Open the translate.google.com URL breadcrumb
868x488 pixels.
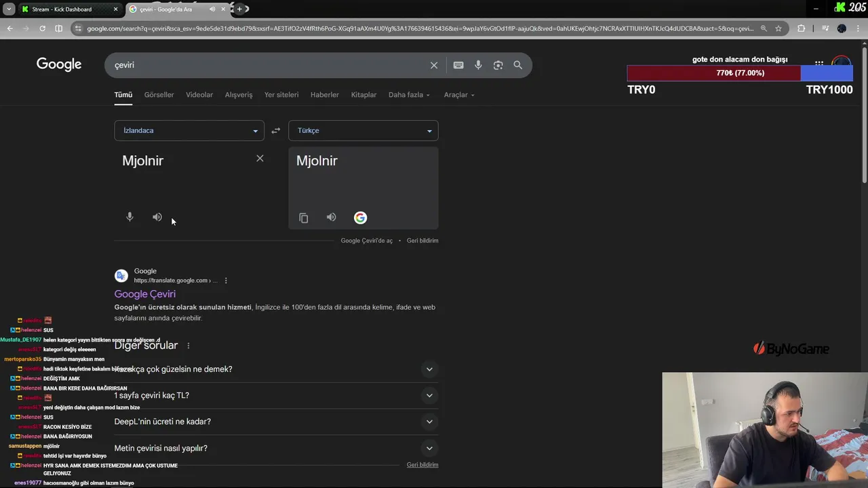pyautogui.click(x=175, y=281)
